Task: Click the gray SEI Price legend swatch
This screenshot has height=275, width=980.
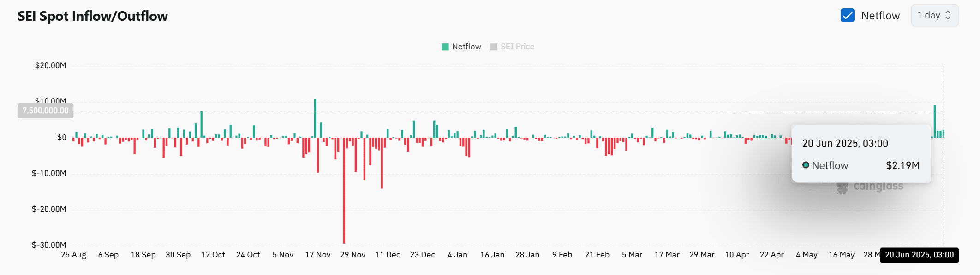Action: 494,47
